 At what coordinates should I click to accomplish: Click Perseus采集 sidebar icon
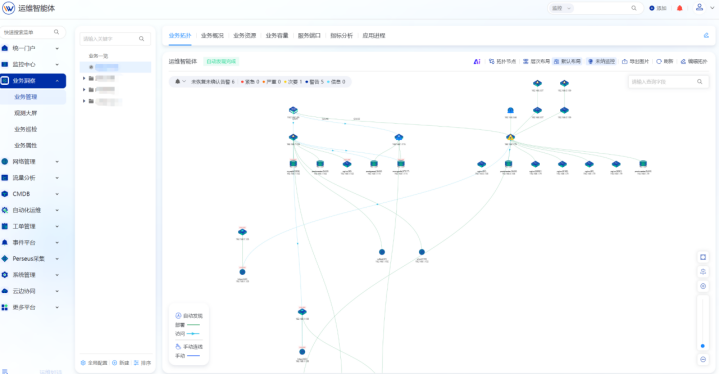(5, 259)
